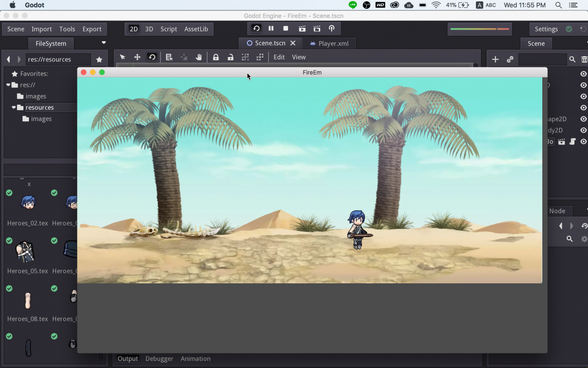The image size is (588, 368).
Task: Open the canvas View menu
Action: point(299,57)
